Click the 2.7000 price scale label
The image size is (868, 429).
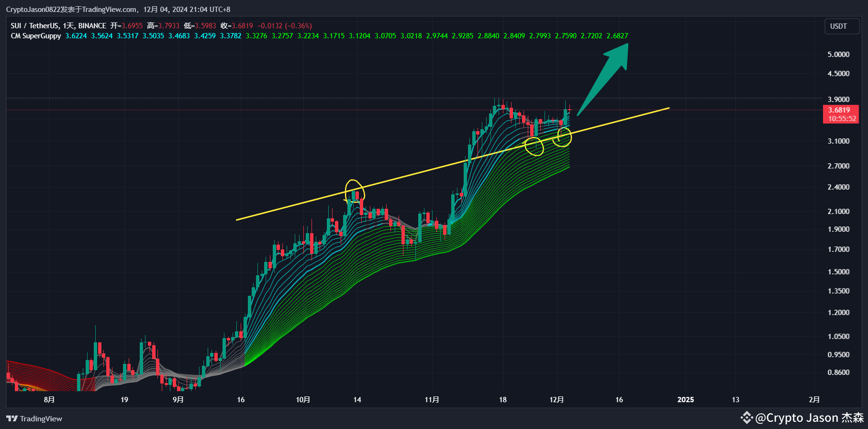[x=838, y=166]
